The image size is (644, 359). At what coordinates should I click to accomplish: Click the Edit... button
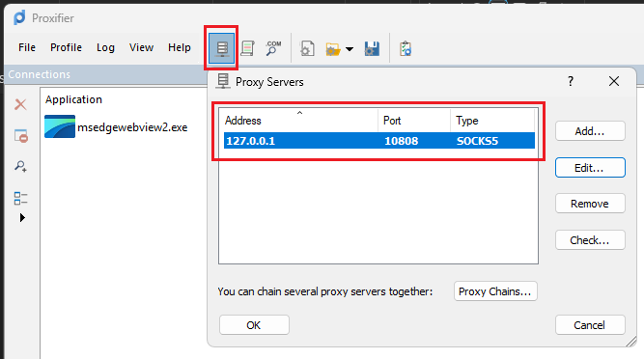[590, 167]
